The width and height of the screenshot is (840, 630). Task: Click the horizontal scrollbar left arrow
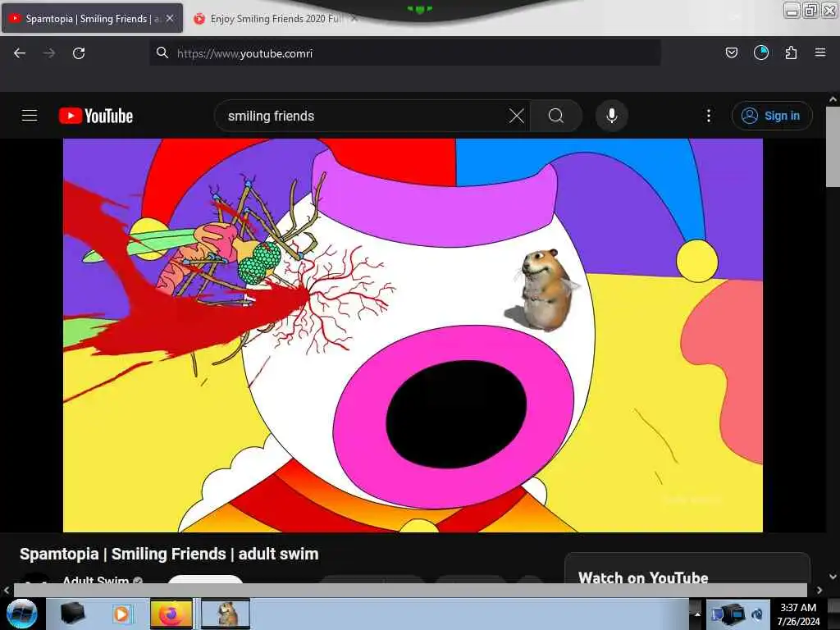(x=6, y=590)
